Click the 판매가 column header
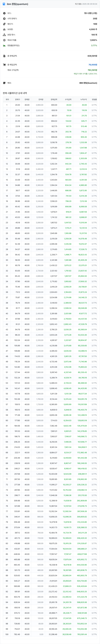The height and width of the screenshot is (644, 100). [x=17, y=99]
